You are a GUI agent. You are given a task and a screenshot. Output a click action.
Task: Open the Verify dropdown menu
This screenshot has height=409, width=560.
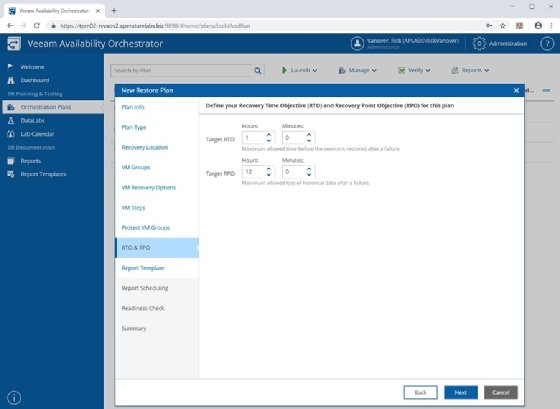tap(414, 70)
